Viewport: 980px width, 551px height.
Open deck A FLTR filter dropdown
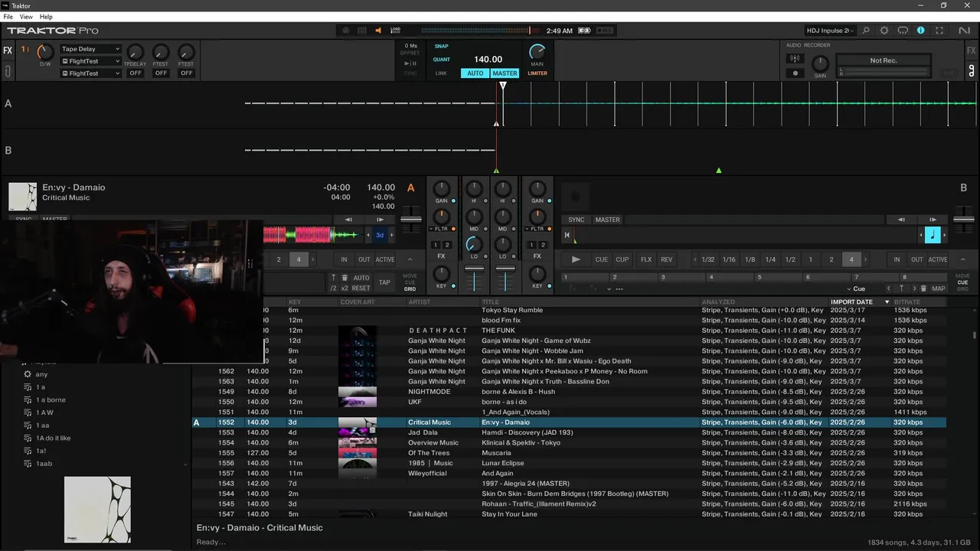pyautogui.click(x=442, y=229)
